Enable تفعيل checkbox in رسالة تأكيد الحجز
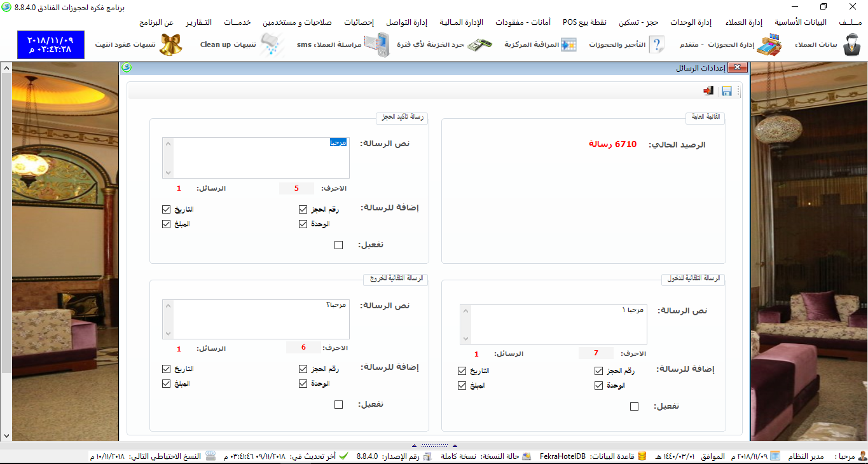The width and height of the screenshot is (868, 464). [338, 245]
